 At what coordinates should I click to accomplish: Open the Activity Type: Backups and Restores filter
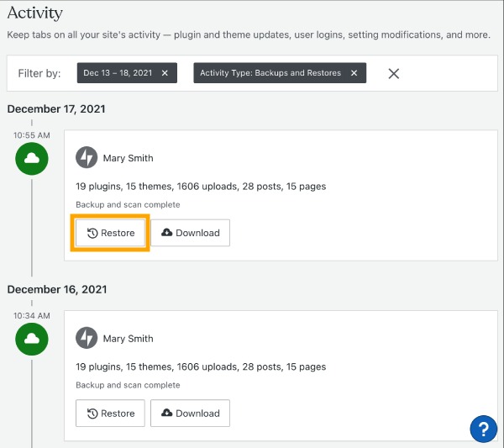[270, 73]
